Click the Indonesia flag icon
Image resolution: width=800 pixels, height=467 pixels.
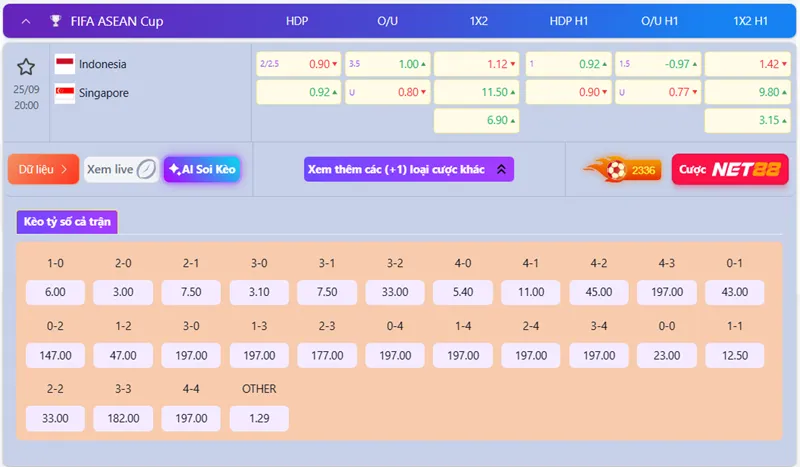point(65,64)
